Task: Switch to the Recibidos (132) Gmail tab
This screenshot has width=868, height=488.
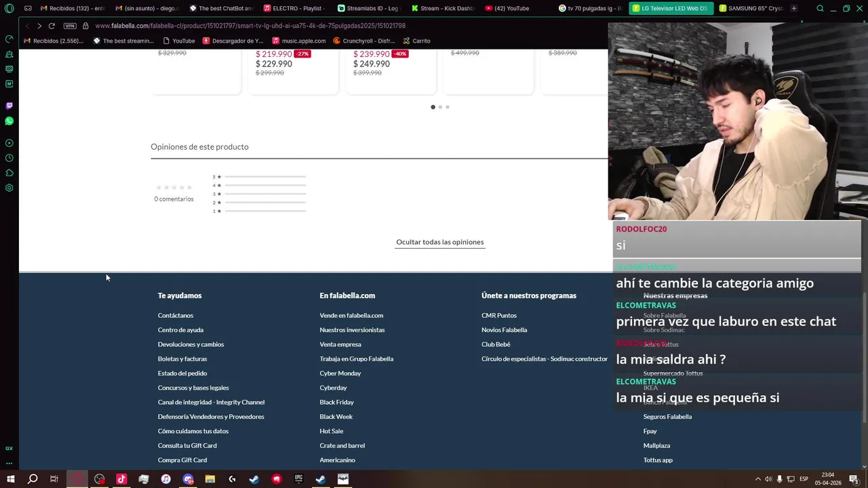Action: (x=73, y=8)
